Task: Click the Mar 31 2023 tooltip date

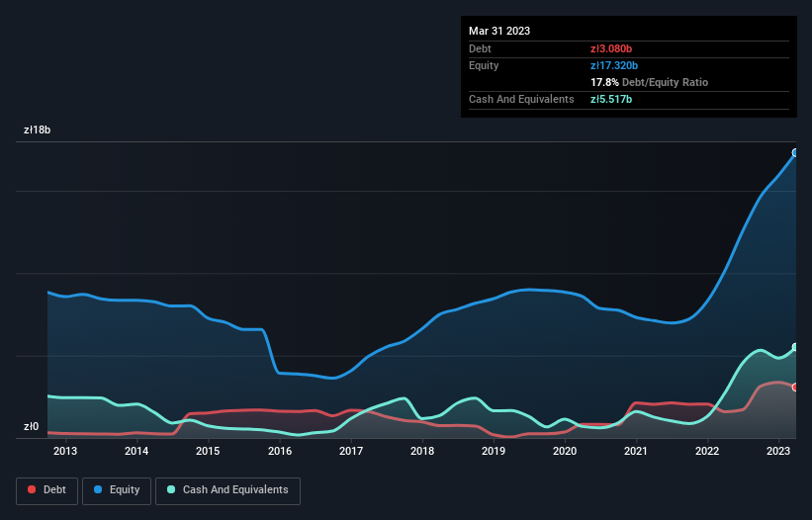Action: [499, 31]
